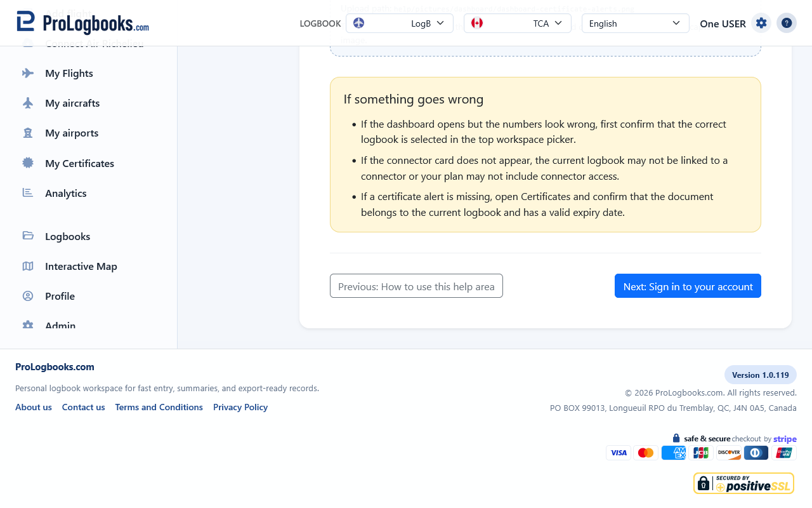812x508 pixels.
Task: Open My Certificates in the sidebar
Action: pos(79,163)
